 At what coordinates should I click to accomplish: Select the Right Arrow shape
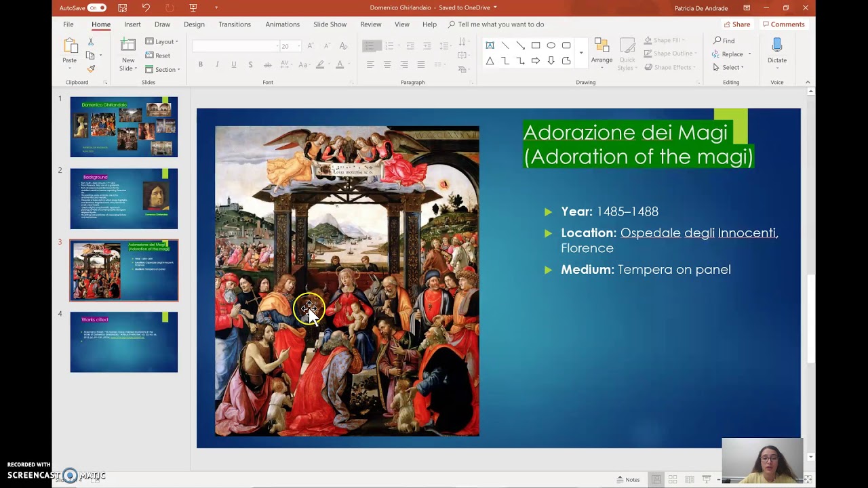[536, 61]
